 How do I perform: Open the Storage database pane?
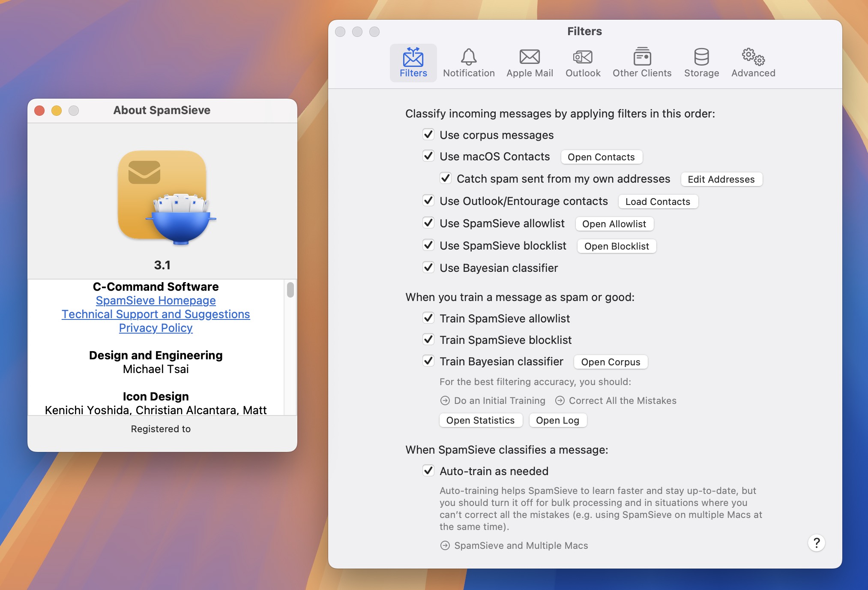point(701,63)
